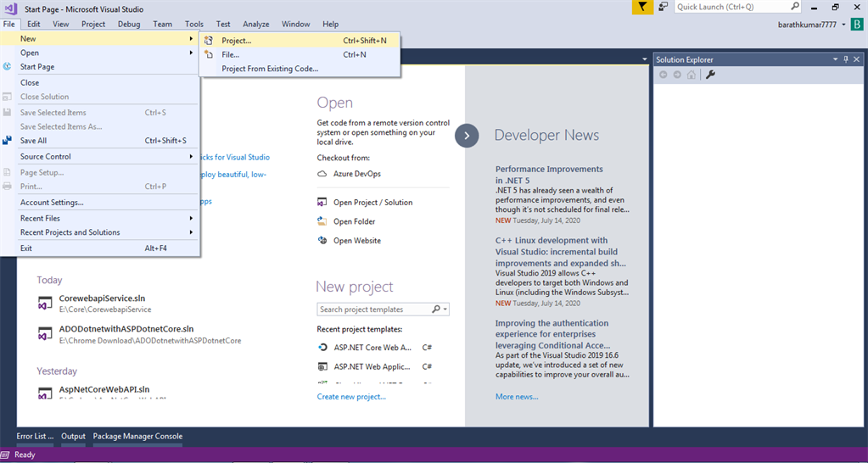Expand Developer News with the circular arrow
The image size is (868, 463).
click(x=467, y=136)
